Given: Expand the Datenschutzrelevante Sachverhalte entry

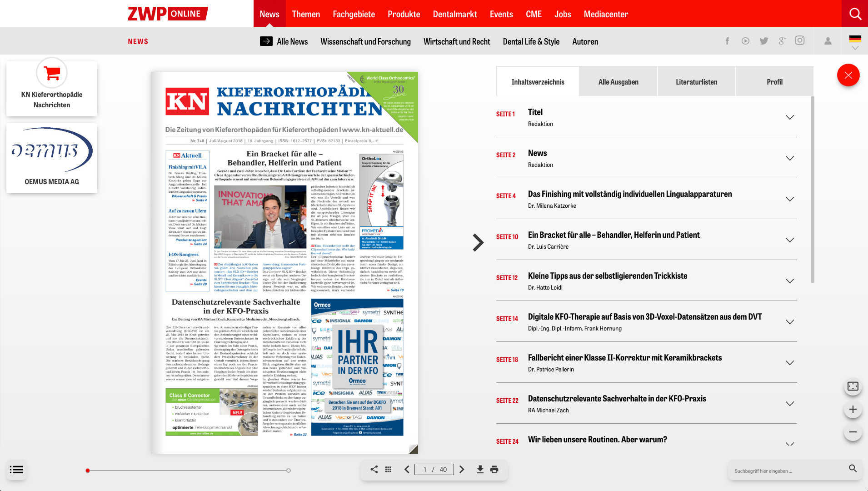Looking at the screenshot, I should 790,404.
